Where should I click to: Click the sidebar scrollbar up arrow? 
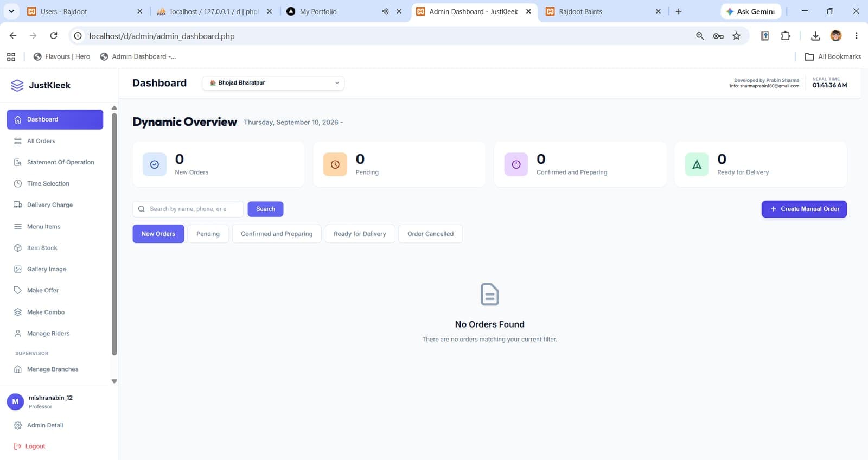(114, 108)
